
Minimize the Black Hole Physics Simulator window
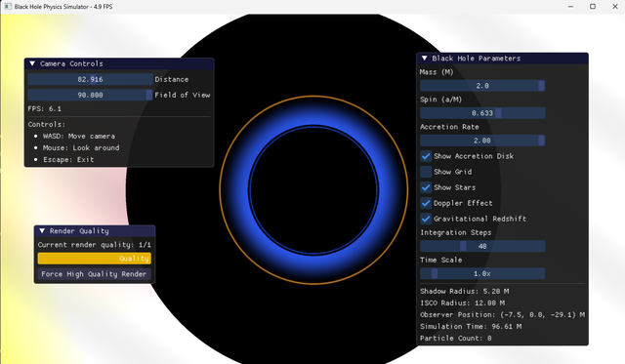570,7
